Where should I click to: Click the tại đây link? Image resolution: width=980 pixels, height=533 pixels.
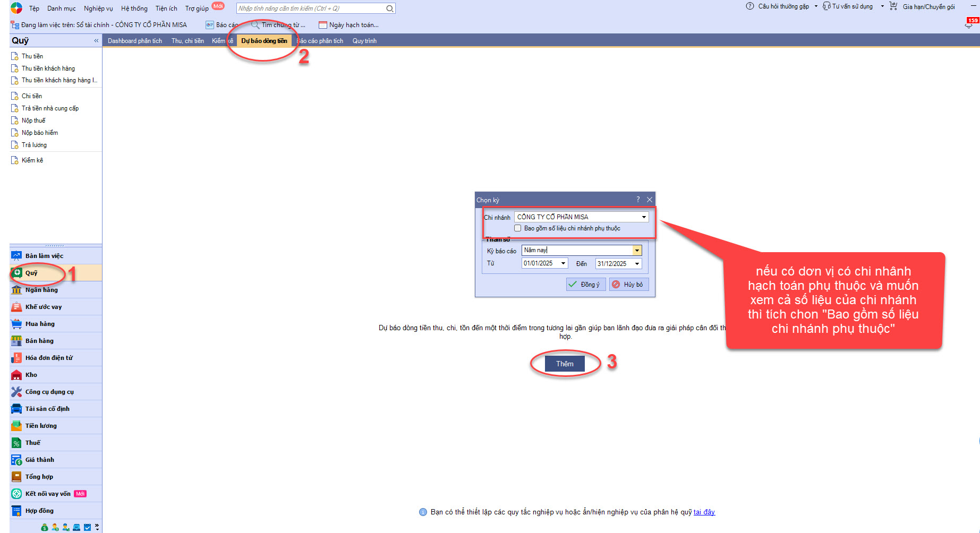pyautogui.click(x=704, y=512)
